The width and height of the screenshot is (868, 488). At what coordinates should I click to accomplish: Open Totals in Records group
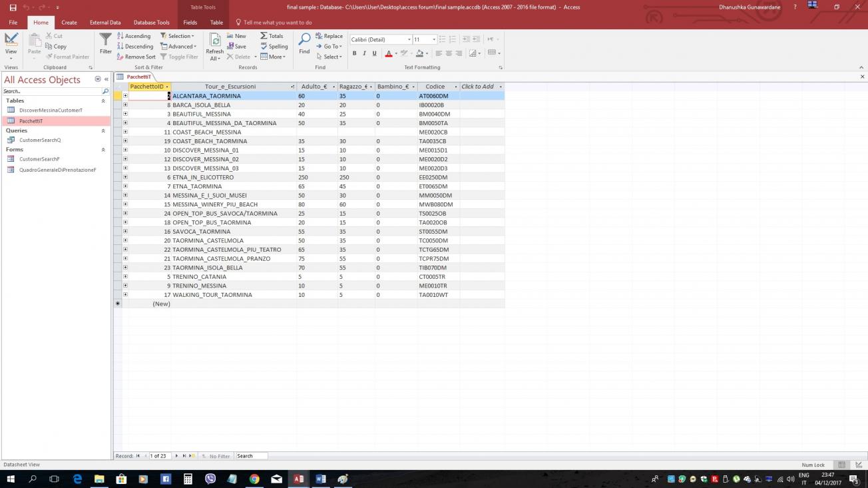coord(272,36)
